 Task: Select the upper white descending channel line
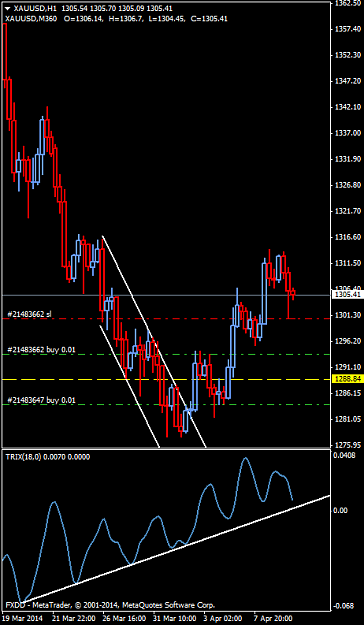154,342
